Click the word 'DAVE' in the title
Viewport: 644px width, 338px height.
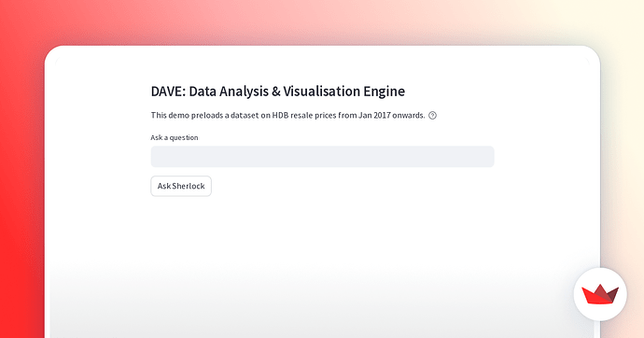168,92
